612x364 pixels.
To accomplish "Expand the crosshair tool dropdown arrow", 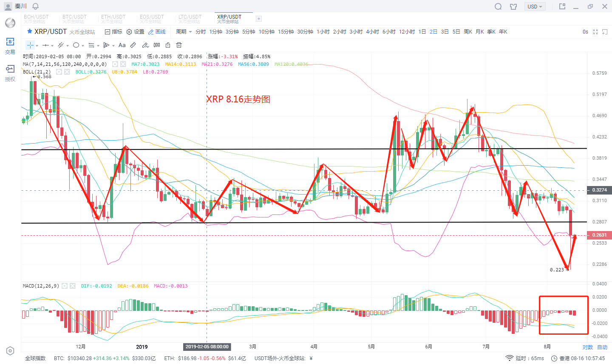I will pos(37,45).
